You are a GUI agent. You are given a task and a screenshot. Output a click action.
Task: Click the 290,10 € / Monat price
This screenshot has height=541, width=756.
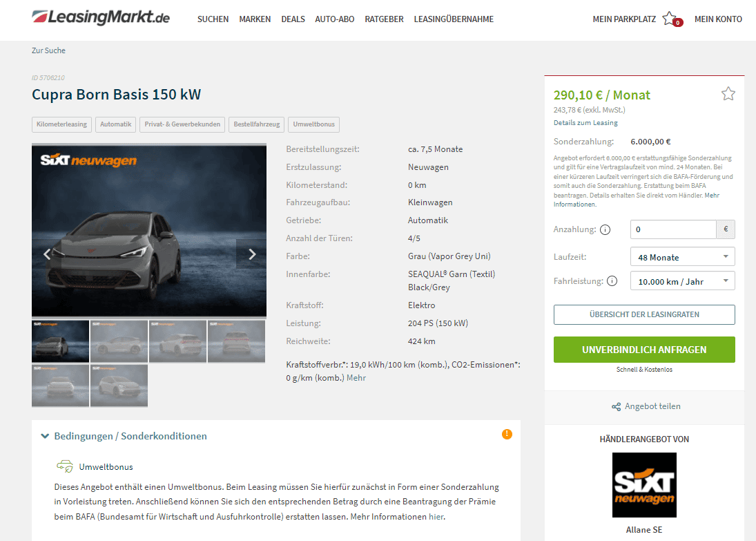point(602,95)
